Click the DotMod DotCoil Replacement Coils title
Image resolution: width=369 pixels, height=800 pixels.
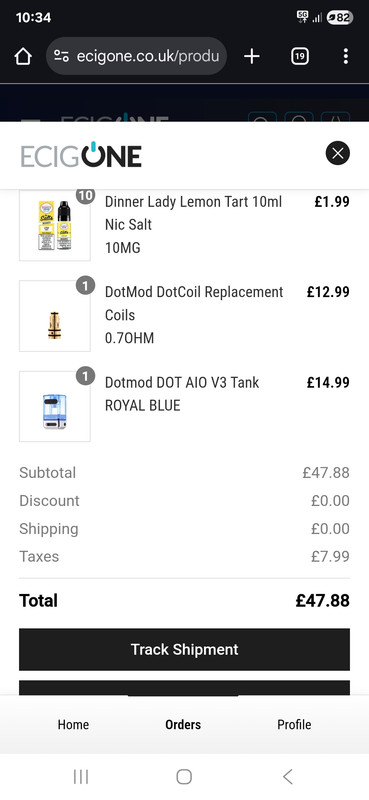[194, 304]
